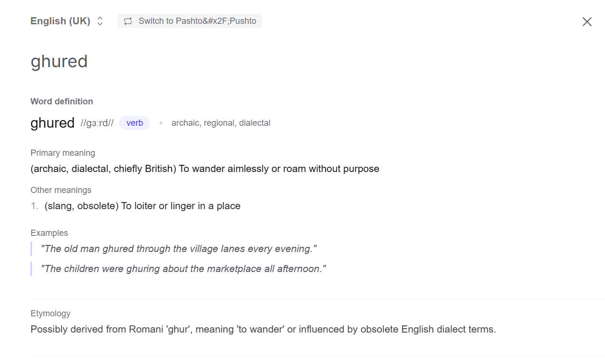Click the example about children in the marketplace

click(183, 269)
